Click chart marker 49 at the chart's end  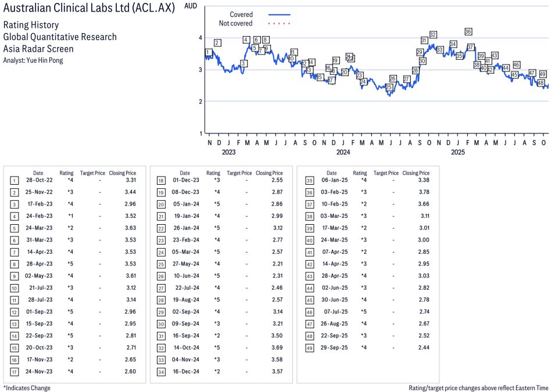click(x=543, y=74)
